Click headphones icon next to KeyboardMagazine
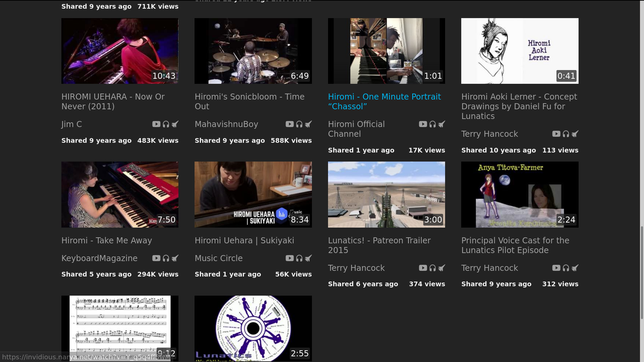 [166, 258]
